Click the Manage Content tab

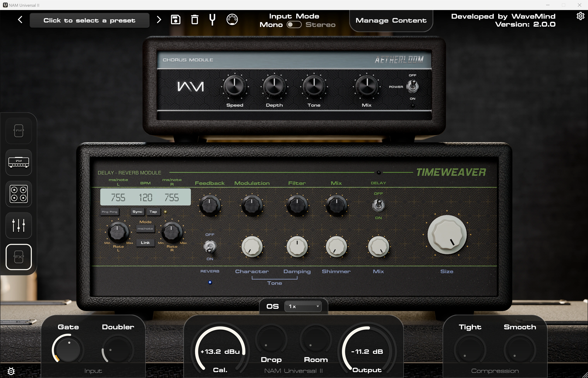(391, 20)
